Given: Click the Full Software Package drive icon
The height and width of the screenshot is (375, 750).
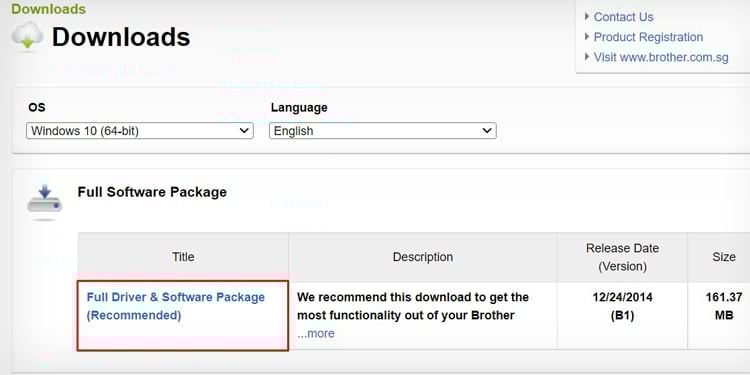Looking at the screenshot, I should (44, 201).
